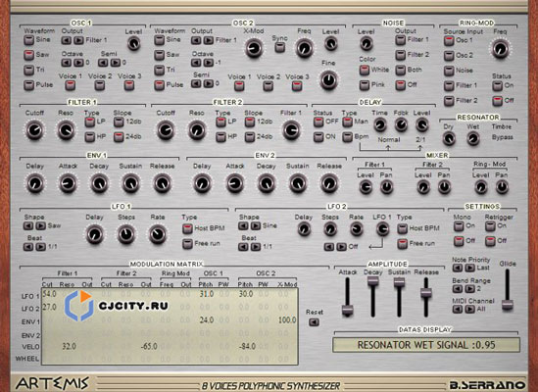Click ENV 1 to OSC 2 X-Mod value 100.0
Screen dimensions: 538x392
[x=287, y=319]
